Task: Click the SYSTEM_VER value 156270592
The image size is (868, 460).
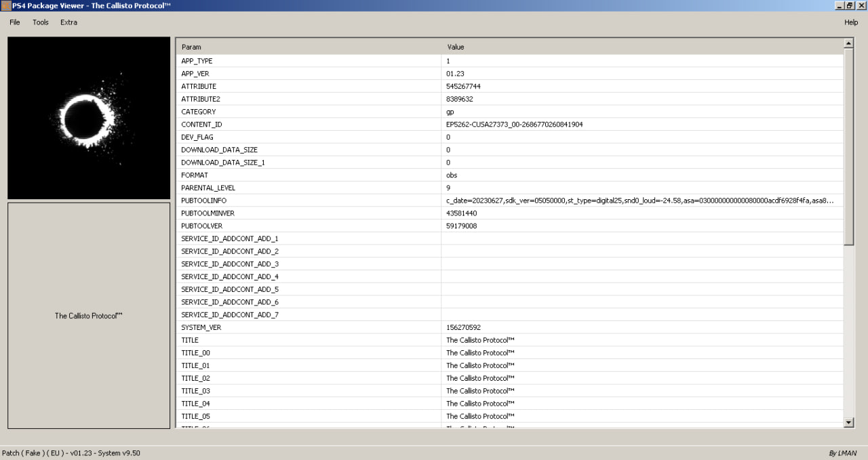Action: (463, 327)
